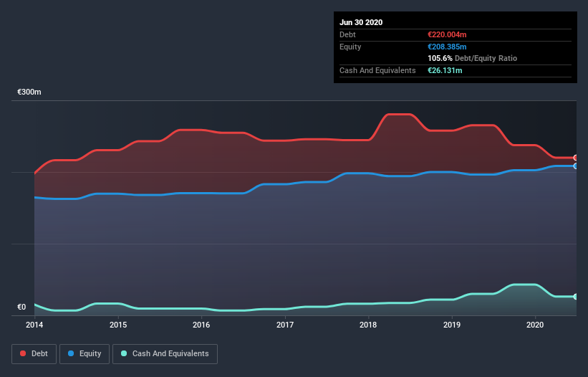Screen dimensions: 588x377
Task: Click the 2014 x-axis label
Action: (x=34, y=325)
